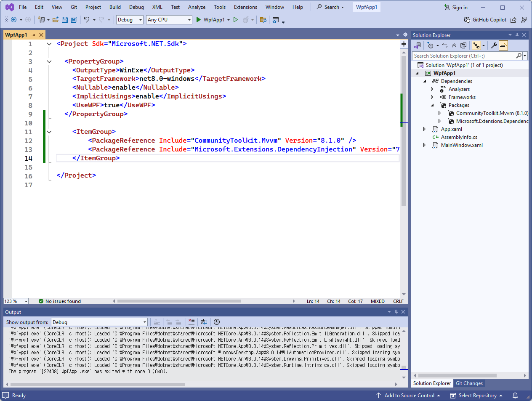Toggle Preview Selected Items in Solution Explorer

(x=503, y=45)
